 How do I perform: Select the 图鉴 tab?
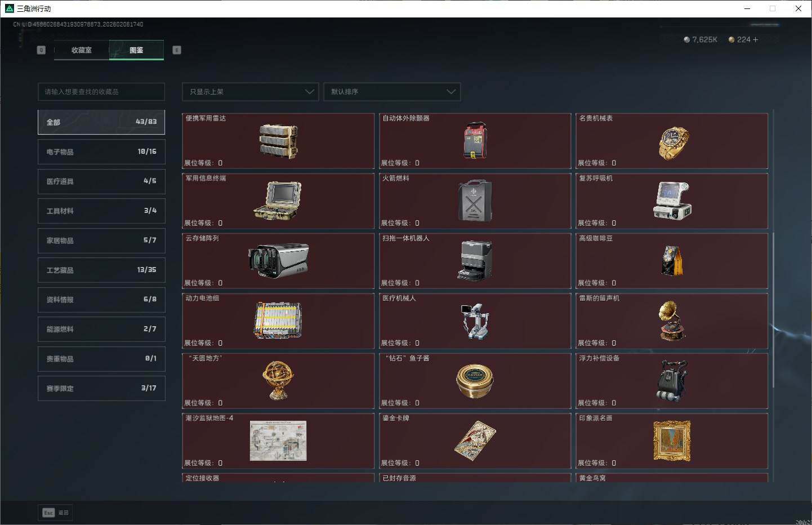136,50
